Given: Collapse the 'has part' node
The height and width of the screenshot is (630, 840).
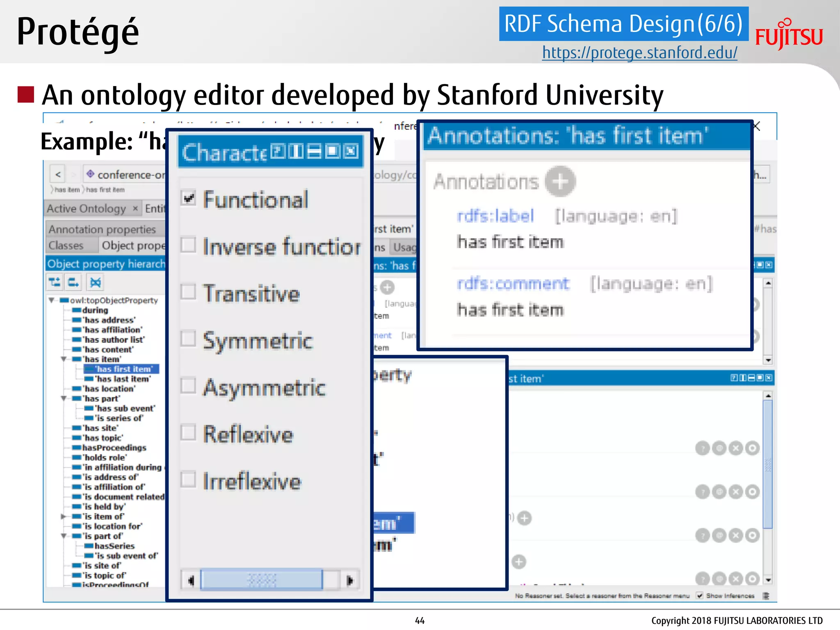Looking at the screenshot, I should [64, 398].
